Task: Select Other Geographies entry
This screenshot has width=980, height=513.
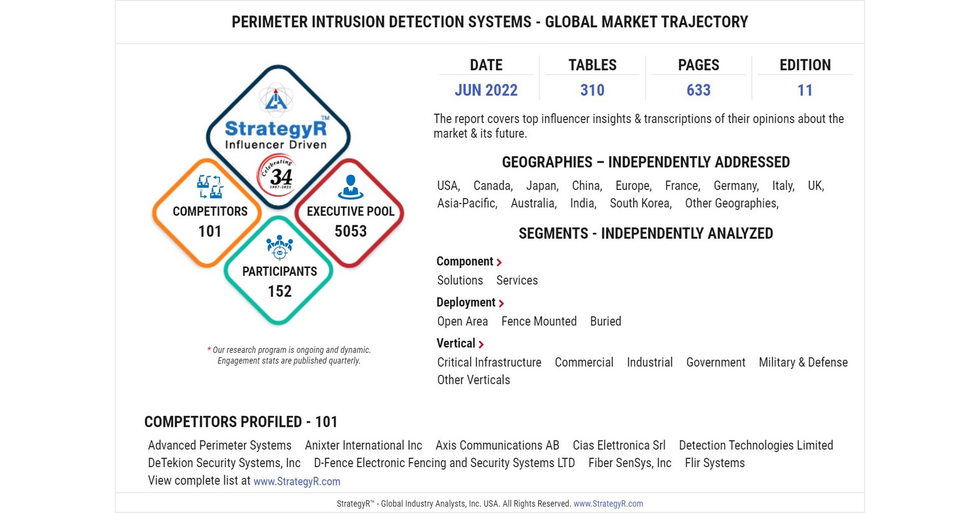Action: point(732,204)
